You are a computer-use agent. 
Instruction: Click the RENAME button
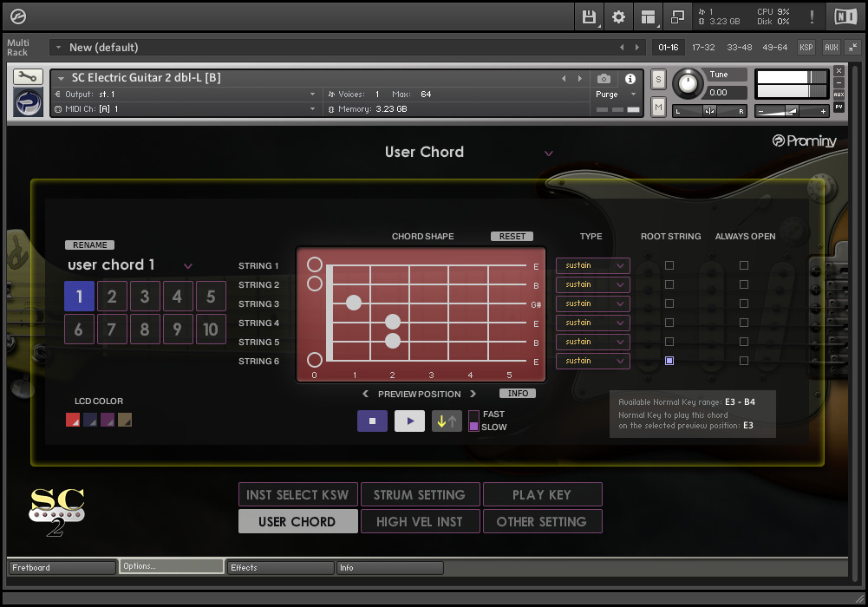[x=89, y=245]
